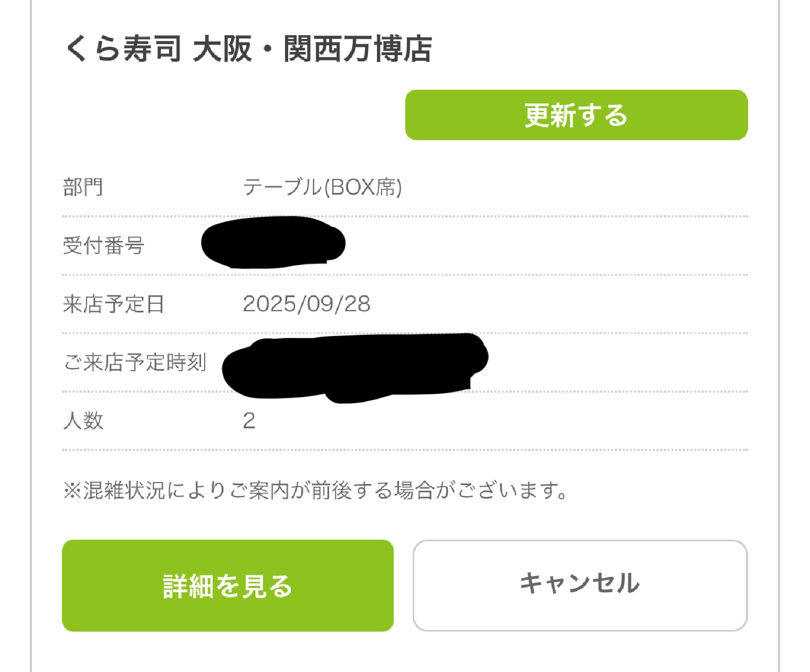
Task: Click the 来店予定日 label
Action: point(113,304)
